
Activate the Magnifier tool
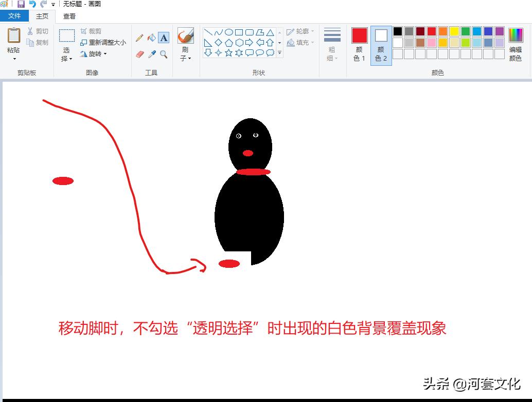click(164, 54)
